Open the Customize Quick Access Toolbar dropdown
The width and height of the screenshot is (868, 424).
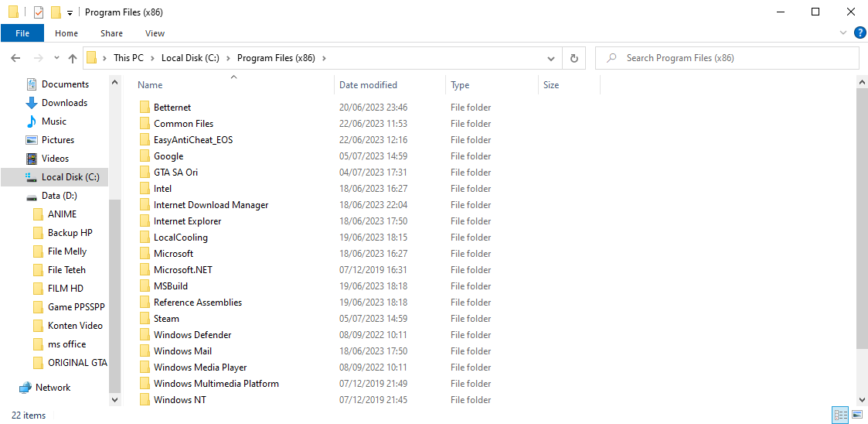tap(70, 12)
